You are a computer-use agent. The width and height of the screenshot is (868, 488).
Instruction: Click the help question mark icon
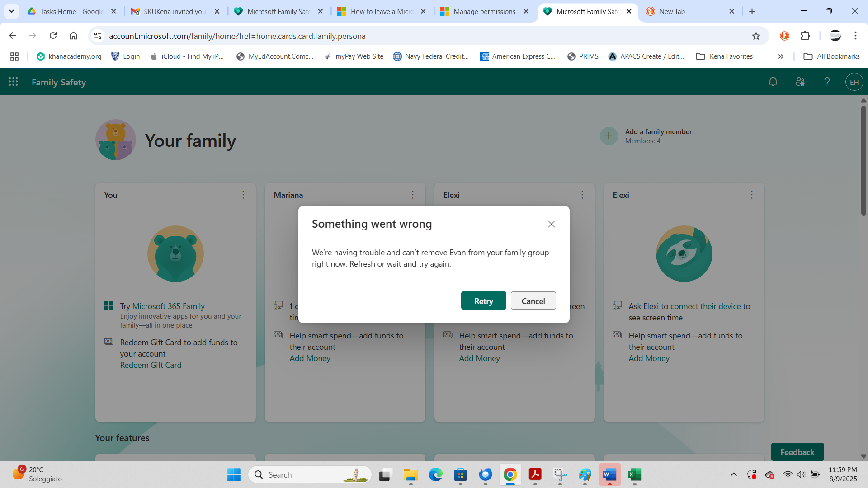[x=827, y=82]
